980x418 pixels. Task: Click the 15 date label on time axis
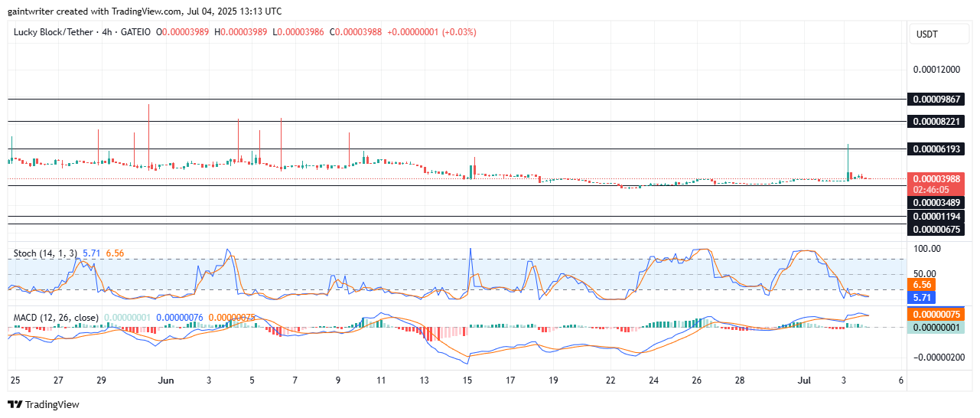[468, 380]
